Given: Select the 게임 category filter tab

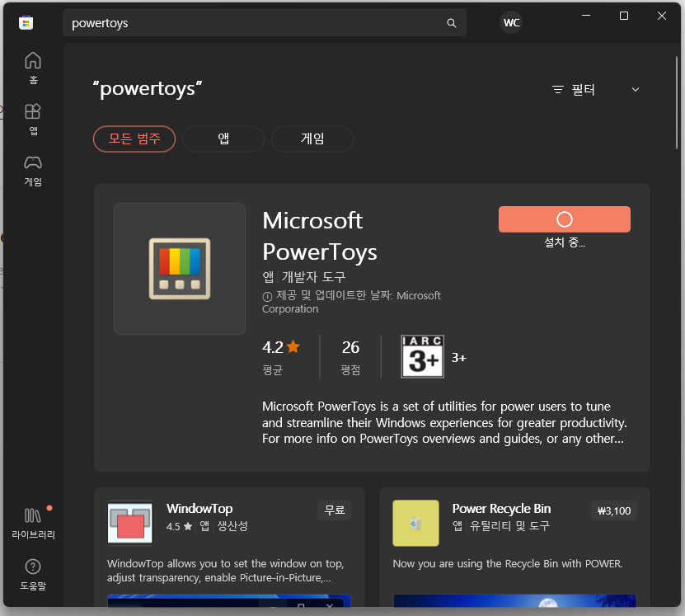Looking at the screenshot, I should click(x=312, y=139).
